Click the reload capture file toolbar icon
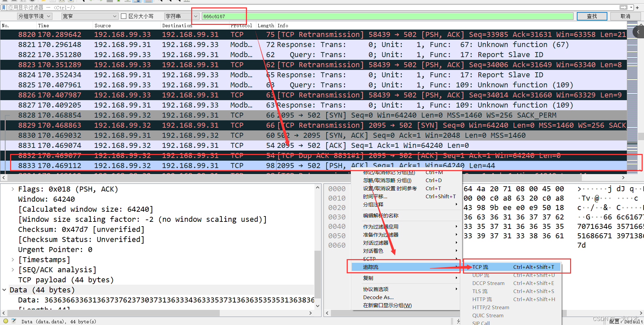This screenshot has width=644, height=325. point(70,1)
